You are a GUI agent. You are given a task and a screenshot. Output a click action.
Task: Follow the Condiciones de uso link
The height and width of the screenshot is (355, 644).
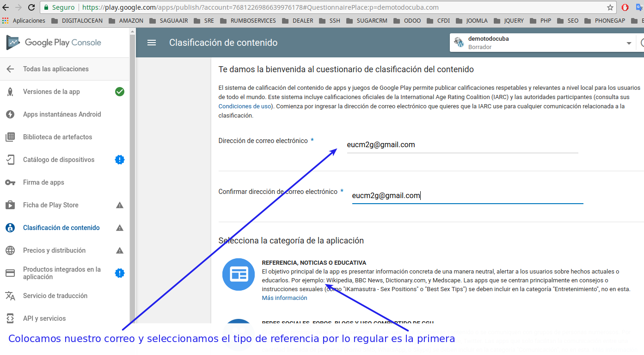click(x=245, y=106)
